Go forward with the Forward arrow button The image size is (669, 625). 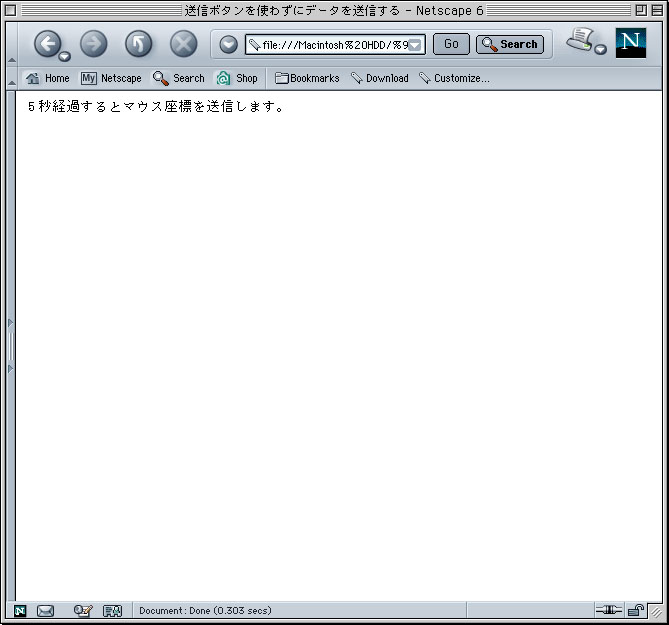[93, 44]
